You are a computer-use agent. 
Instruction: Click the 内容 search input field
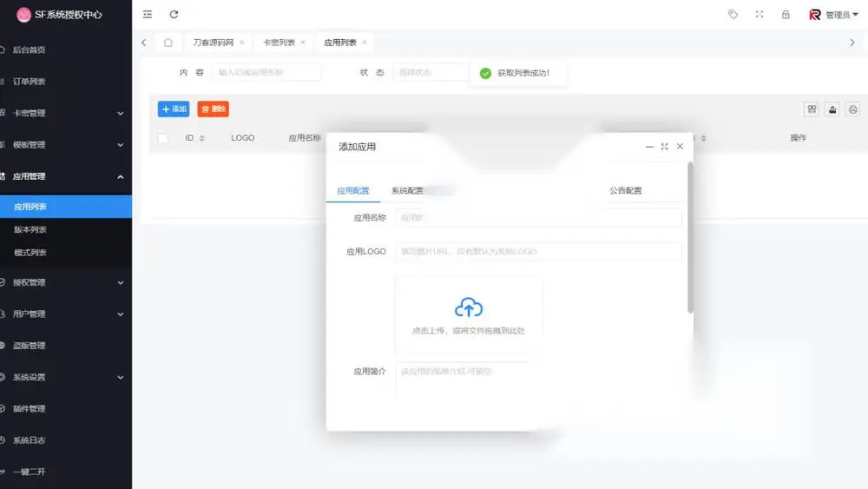point(266,73)
